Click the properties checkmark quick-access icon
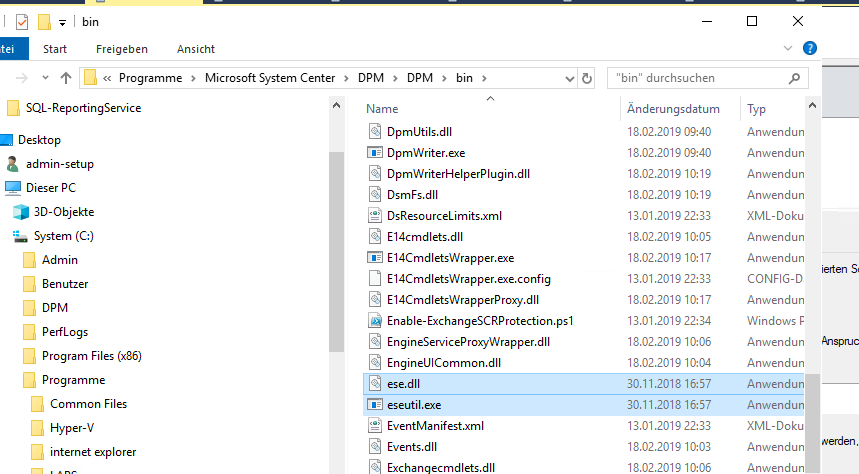The height and width of the screenshot is (474, 859). tap(22, 22)
